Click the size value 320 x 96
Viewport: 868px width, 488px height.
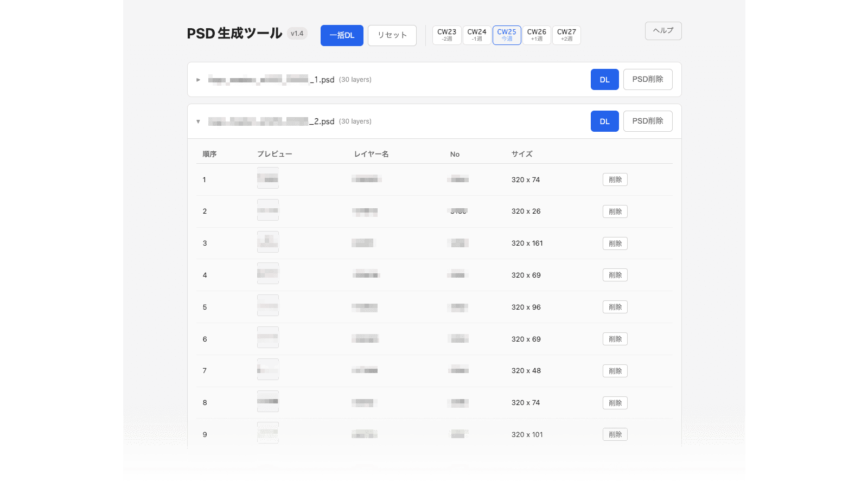(526, 307)
